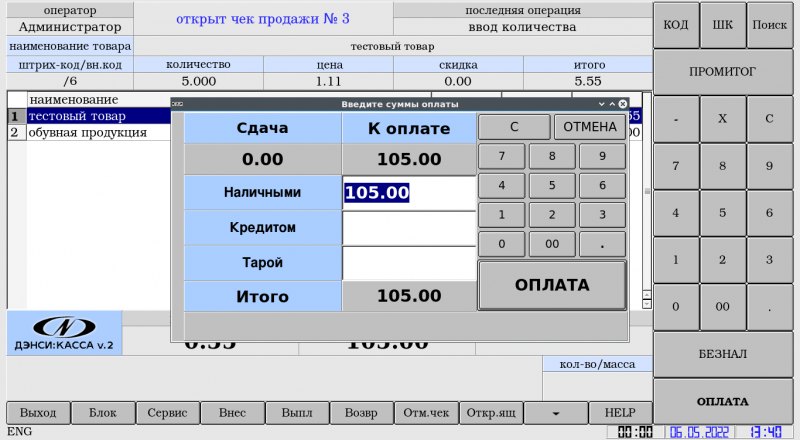This screenshot has height=440, width=800.
Task: Open the HELP button
Action: [x=620, y=413]
